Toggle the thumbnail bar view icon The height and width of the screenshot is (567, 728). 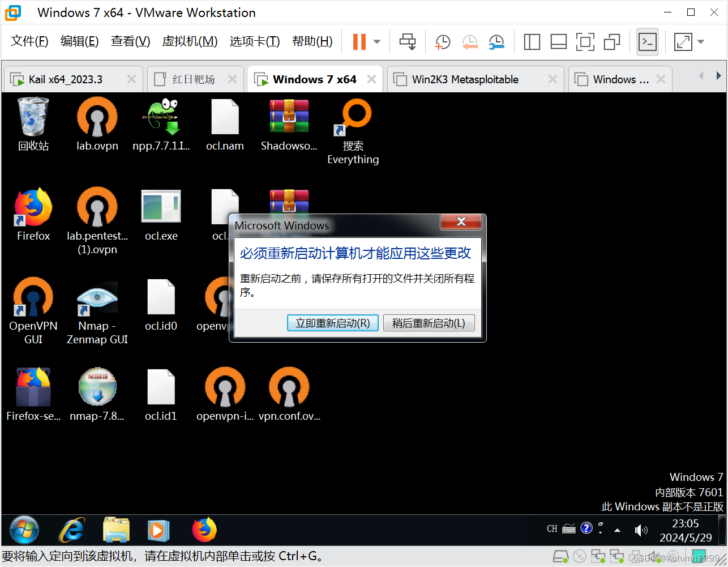[x=559, y=41]
